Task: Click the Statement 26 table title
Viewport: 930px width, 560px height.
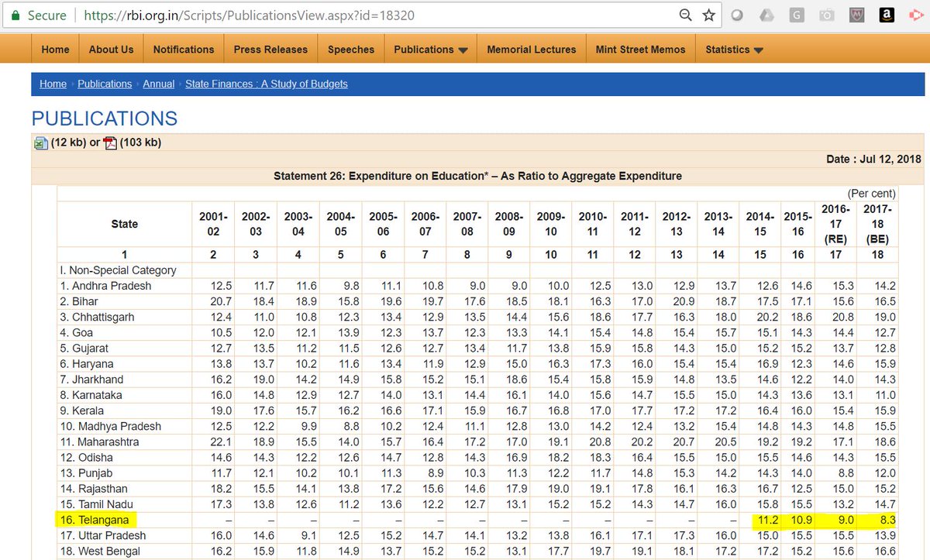Action: 477,176
